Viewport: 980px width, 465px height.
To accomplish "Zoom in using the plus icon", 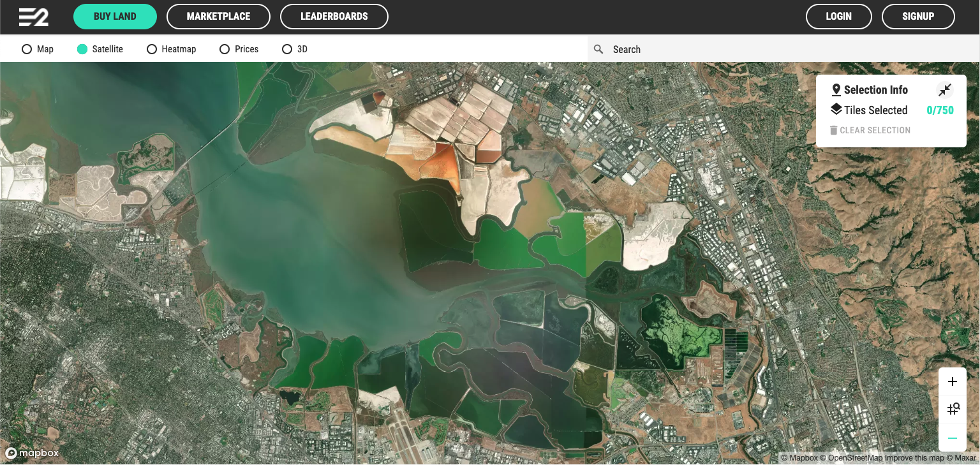I will [952, 381].
